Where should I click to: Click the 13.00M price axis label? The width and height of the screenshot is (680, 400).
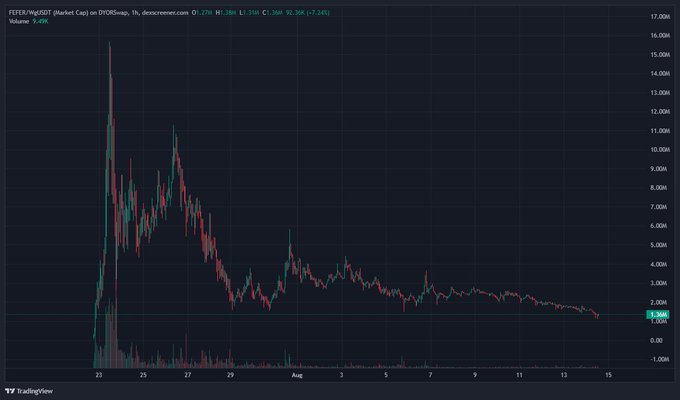[660, 93]
